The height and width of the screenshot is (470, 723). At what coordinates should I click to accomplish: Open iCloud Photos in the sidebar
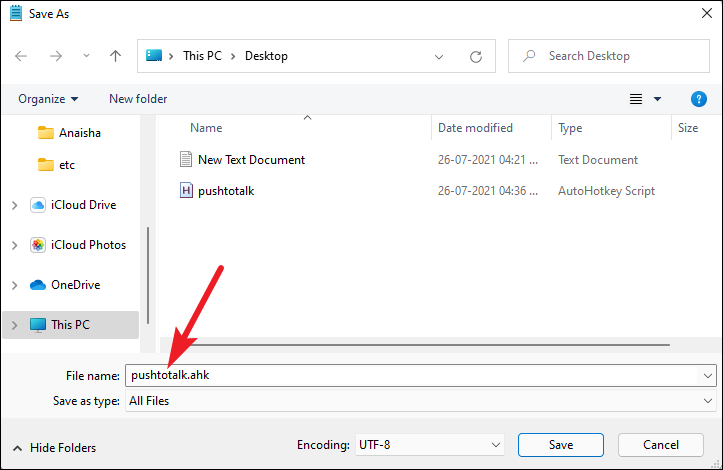point(87,245)
